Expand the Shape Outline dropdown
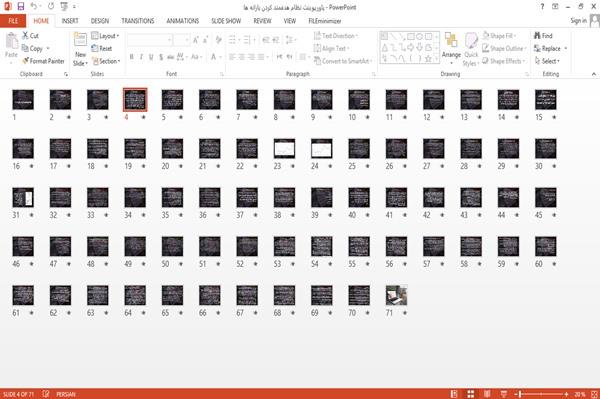600x399 pixels. (504, 48)
